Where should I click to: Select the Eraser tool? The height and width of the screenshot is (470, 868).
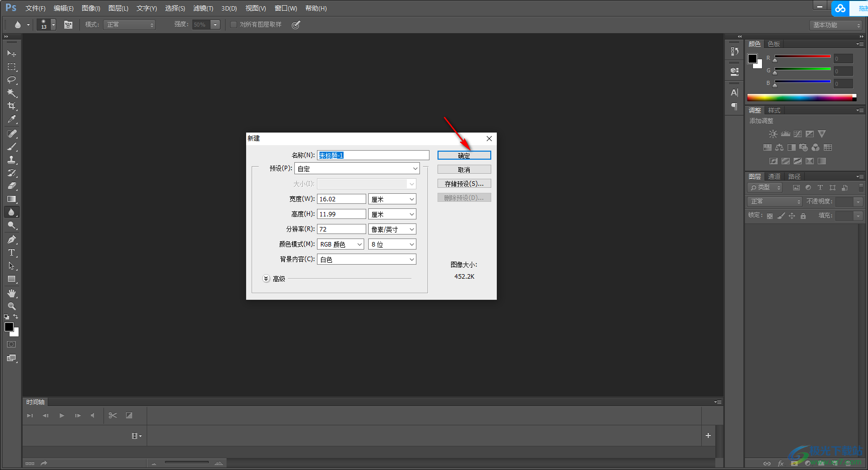pos(12,186)
